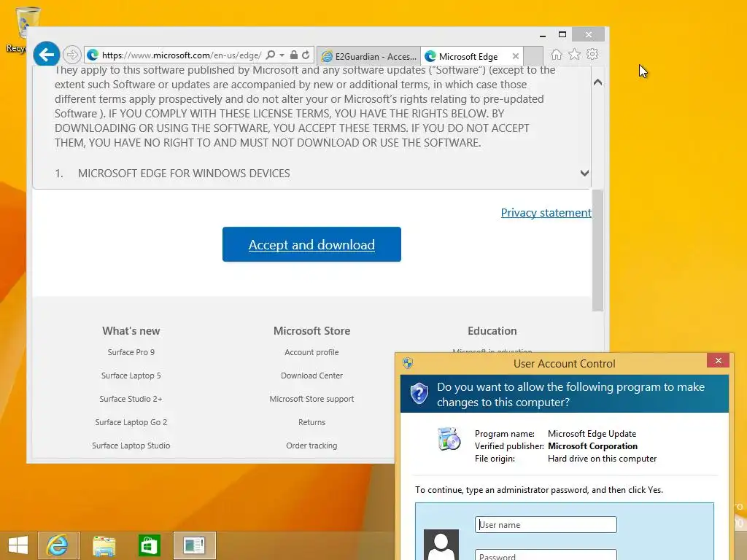
Task: Click the address bar URL field
Action: 181,55
